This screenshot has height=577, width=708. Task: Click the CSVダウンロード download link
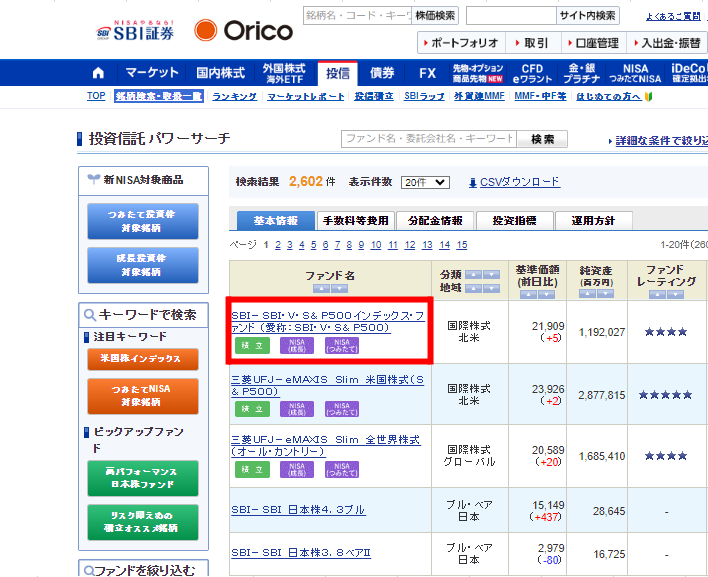[x=513, y=182]
